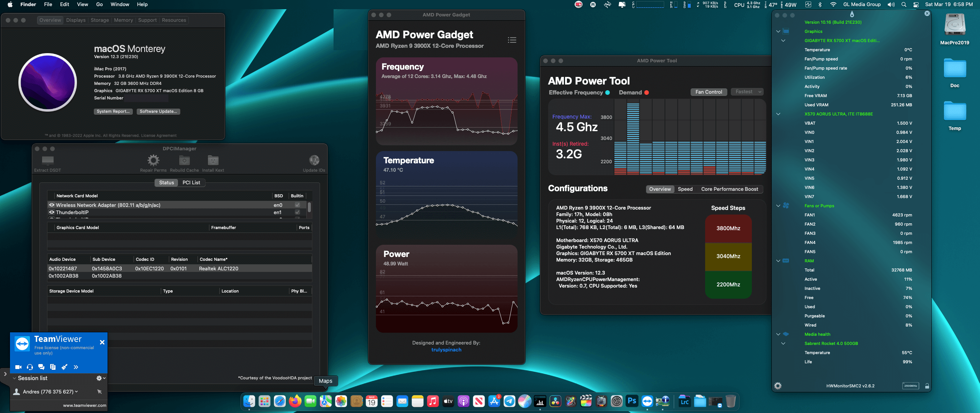The width and height of the screenshot is (980, 413).
Task: Click Software Update button
Action: tap(158, 111)
